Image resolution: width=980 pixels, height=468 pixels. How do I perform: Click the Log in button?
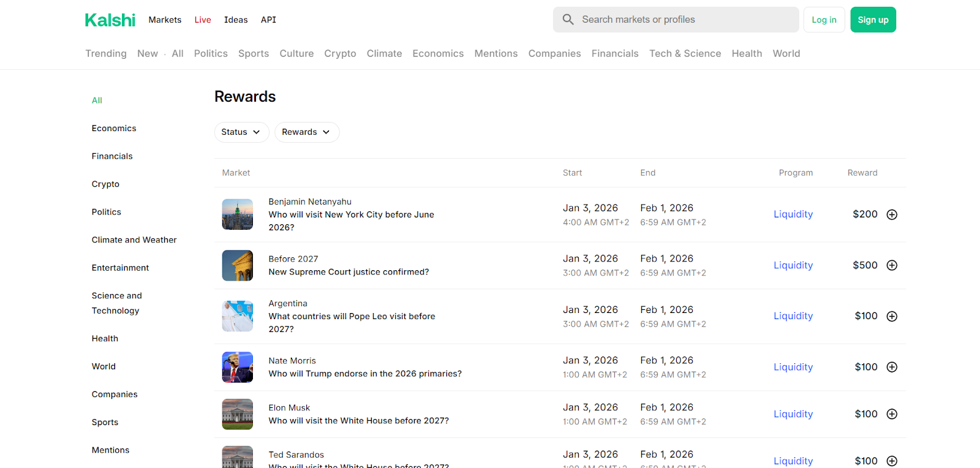[x=824, y=20]
